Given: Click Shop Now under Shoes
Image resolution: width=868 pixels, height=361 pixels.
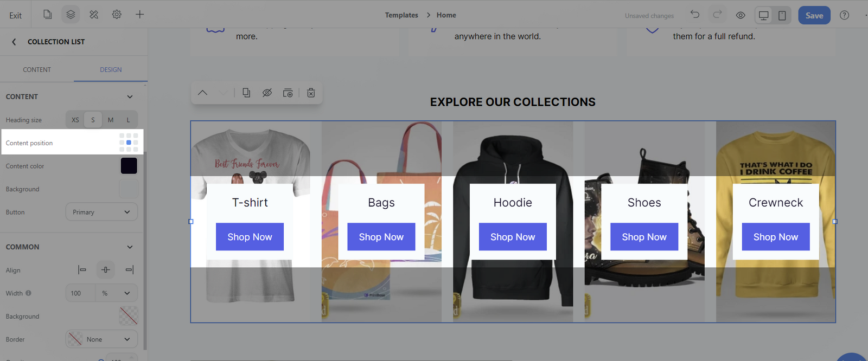Looking at the screenshot, I should pyautogui.click(x=644, y=237).
